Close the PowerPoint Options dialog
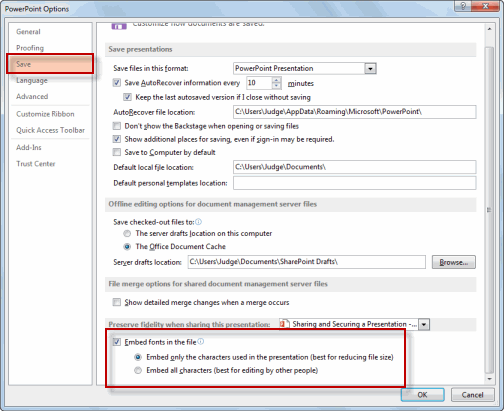Screen dimensions: 504x411 (486, 6)
